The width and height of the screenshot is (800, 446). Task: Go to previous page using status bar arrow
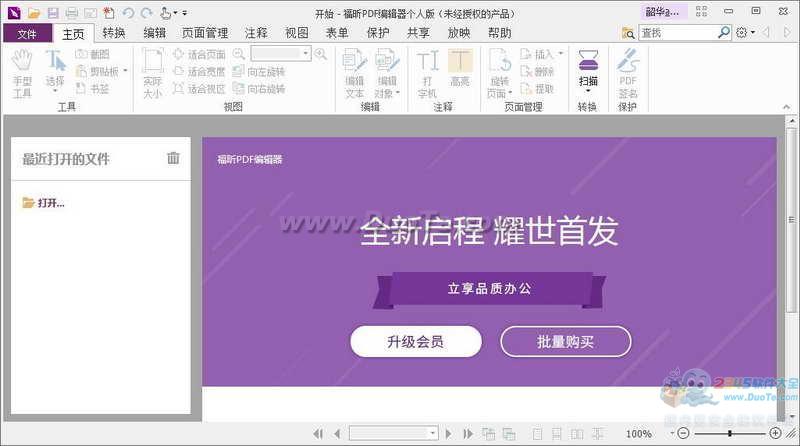[337, 434]
